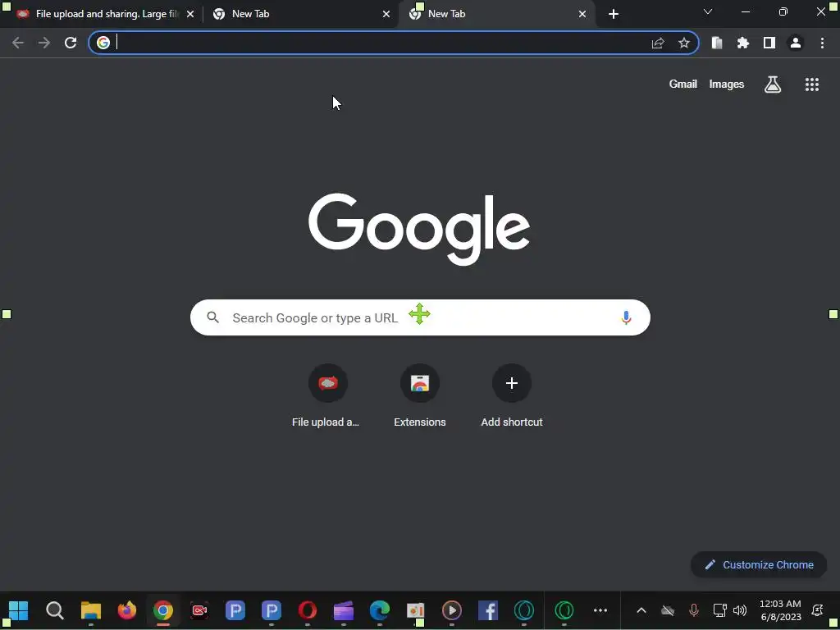840x630 pixels.
Task: Start voice search with microphone icon
Action: click(626, 317)
